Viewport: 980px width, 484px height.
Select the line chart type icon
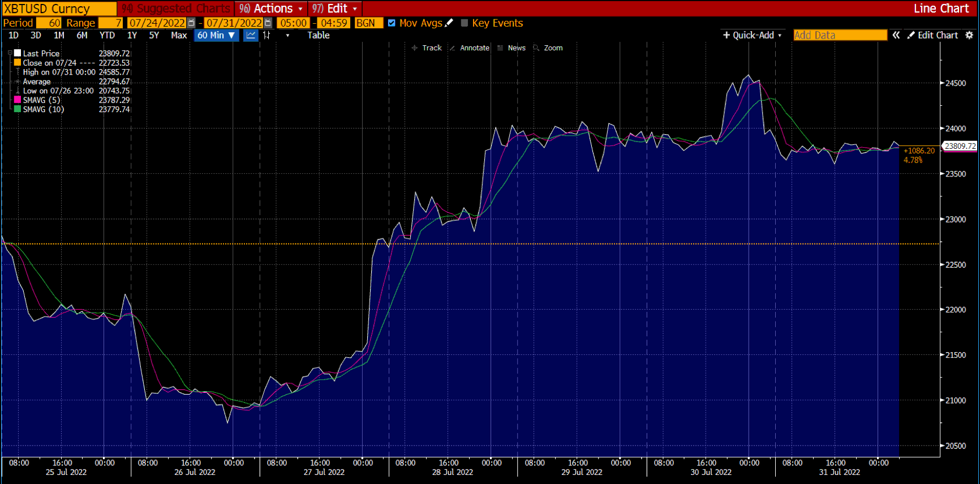pos(251,35)
